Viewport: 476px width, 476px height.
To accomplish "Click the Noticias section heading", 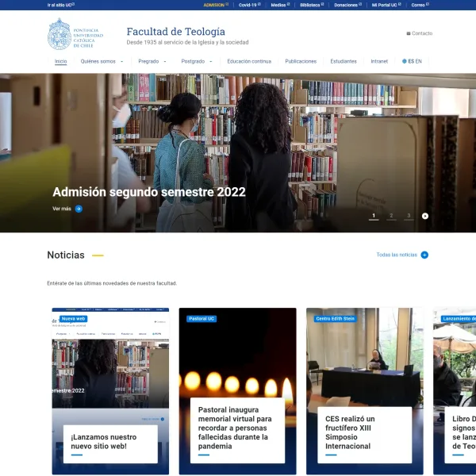I will [66, 255].
